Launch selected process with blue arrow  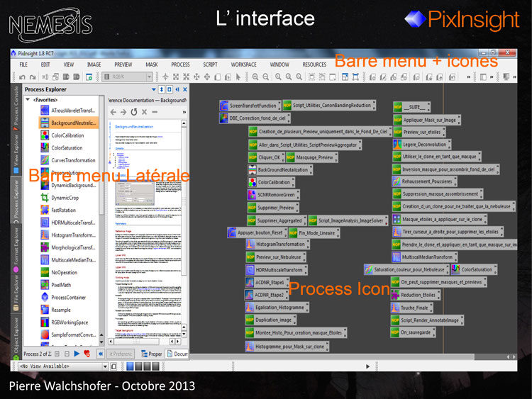click(77, 354)
